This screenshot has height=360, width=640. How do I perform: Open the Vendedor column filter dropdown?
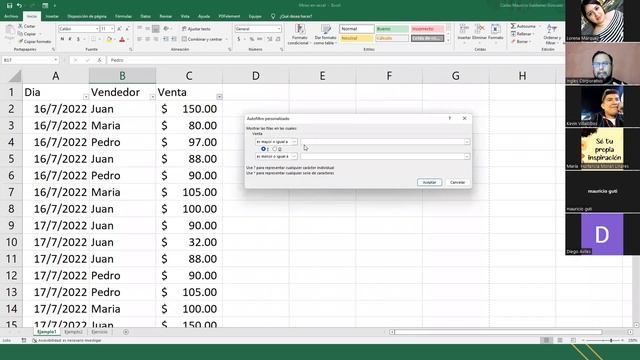tap(152, 97)
